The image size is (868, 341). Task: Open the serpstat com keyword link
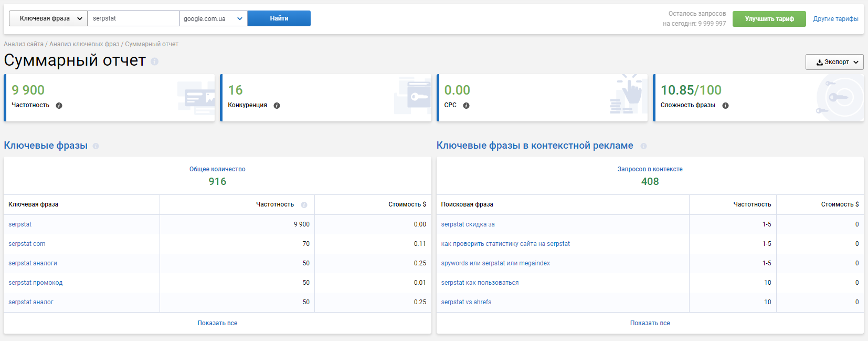[27, 244]
